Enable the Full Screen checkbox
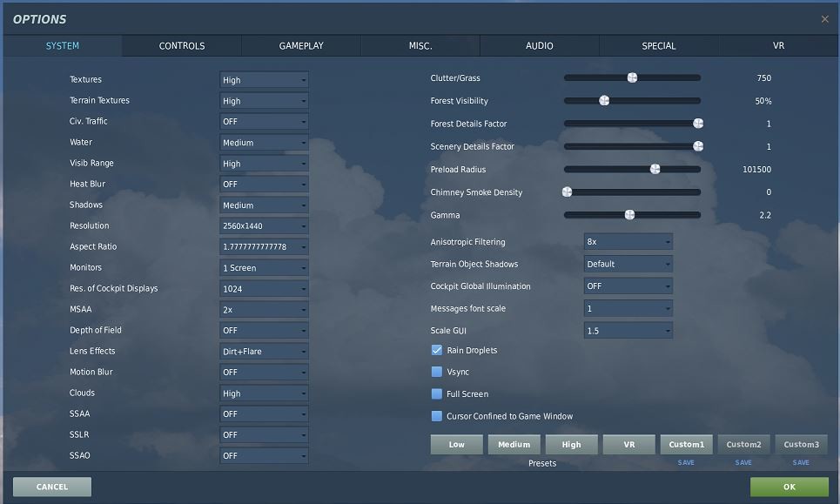 437,394
